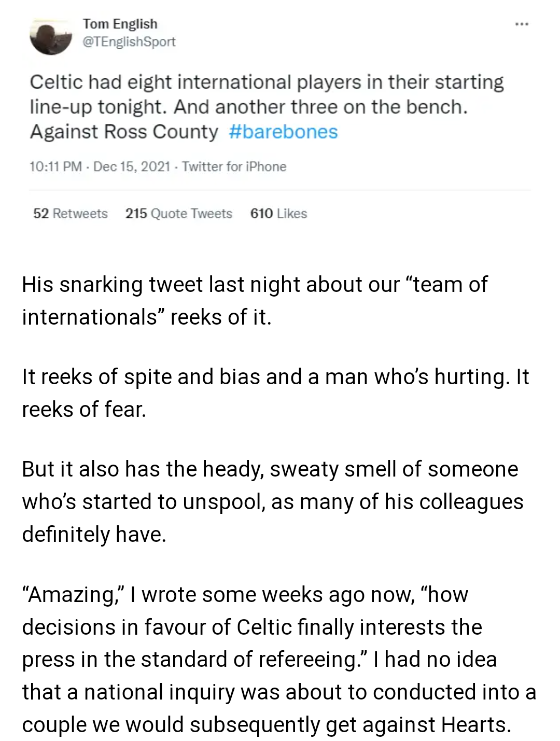The width and height of the screenshot is (560, 741).
Task: Open the tweet timestamp 10:11 PM
Action: click(56, 166)
